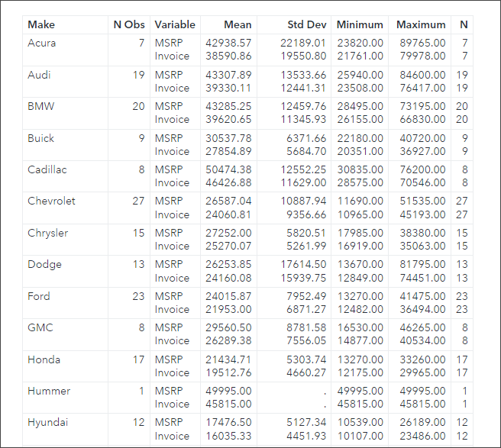Click the Minimum column header
Image resolution: width=501 pixels, height=448 pixels.
(360, 25)
